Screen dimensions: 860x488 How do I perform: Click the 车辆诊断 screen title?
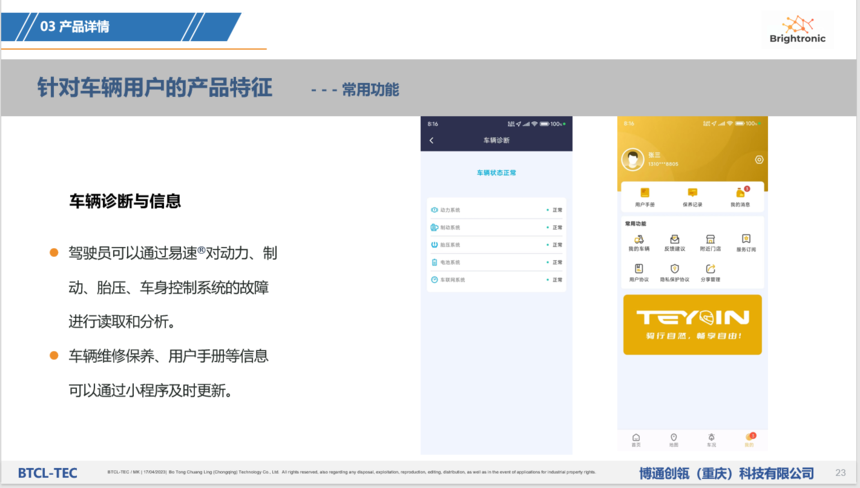tap(496, 140)
